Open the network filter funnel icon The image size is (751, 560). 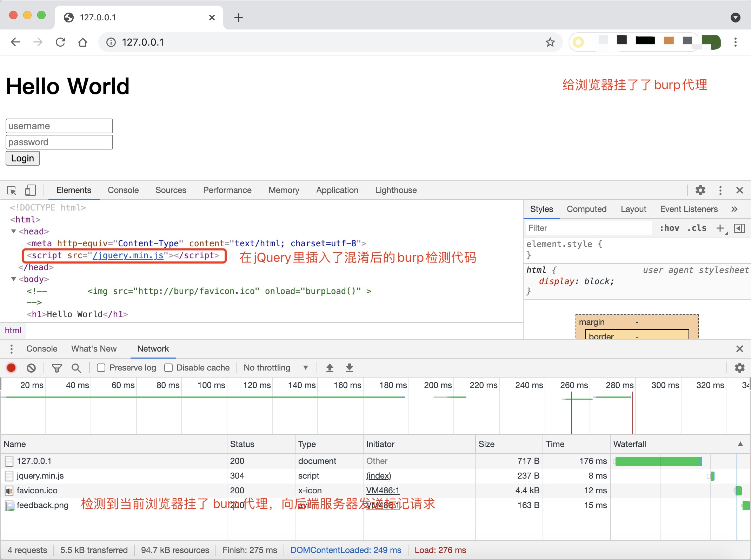point(57,368)
